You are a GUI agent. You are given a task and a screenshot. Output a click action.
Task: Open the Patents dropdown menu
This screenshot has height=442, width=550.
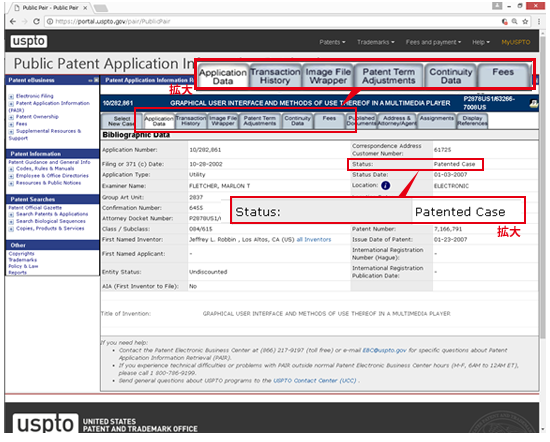332,42
